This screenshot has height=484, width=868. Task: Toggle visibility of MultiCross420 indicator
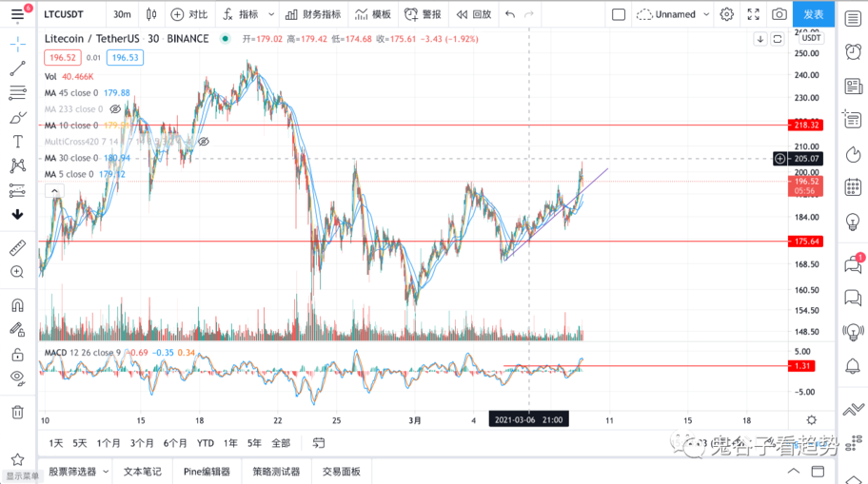pyautogui.click(x=203, y=142)
